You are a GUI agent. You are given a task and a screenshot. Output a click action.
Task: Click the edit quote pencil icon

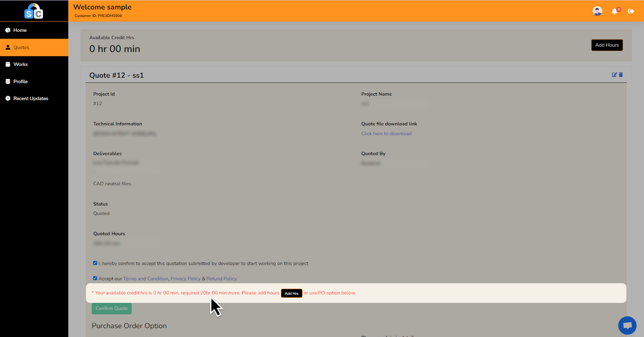tap(614, 75)
